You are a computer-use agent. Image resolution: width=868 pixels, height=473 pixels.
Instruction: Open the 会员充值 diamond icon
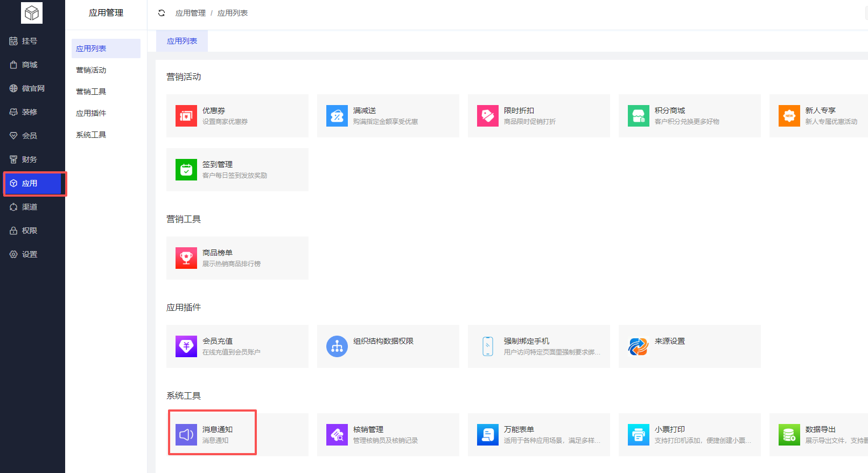186,346
